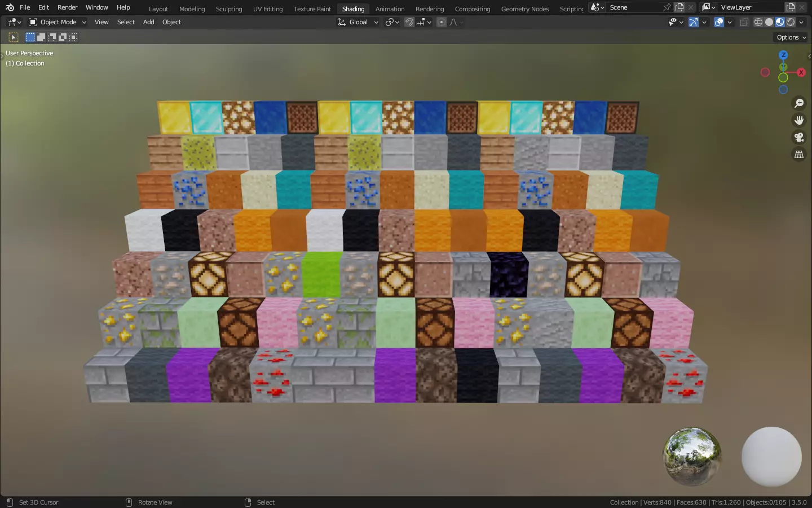Click the pan view hand icon

(799, 120)
